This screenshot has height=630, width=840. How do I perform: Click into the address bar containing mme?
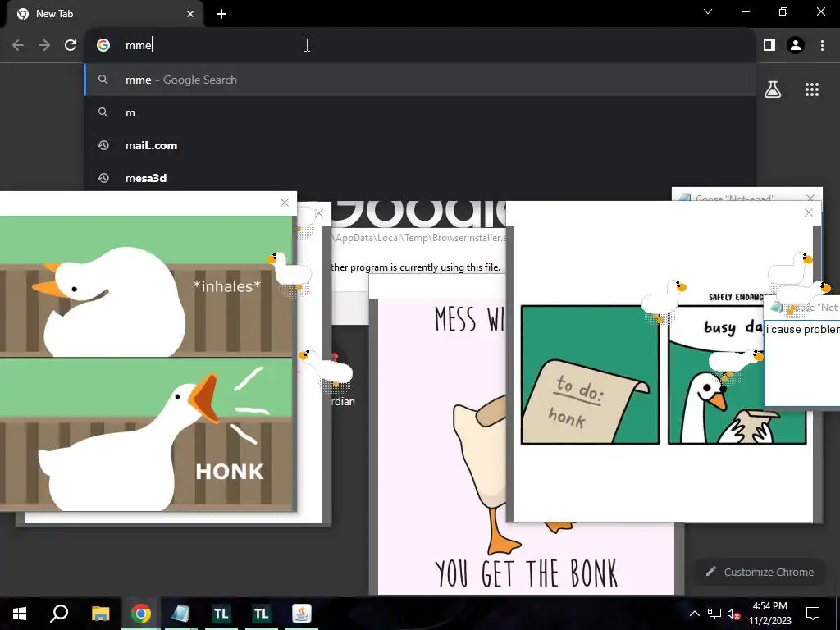click(x=421, y=45)
